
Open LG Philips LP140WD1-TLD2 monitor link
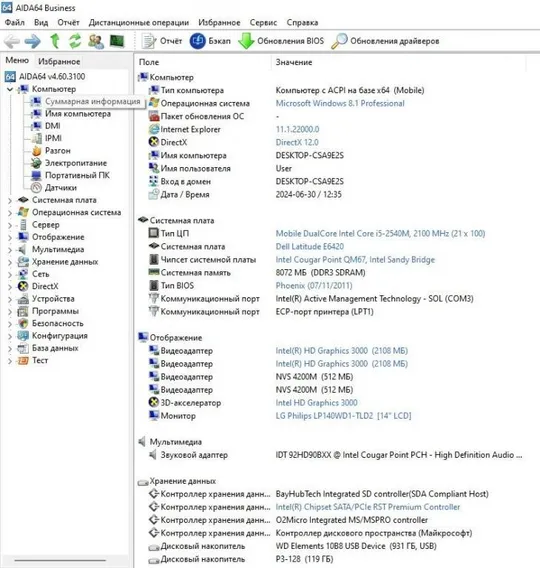[343, 416]
